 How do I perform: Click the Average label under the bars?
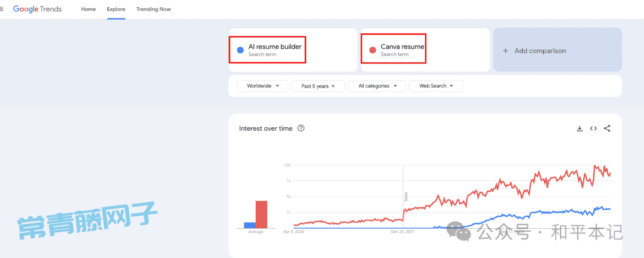point(255,232)
